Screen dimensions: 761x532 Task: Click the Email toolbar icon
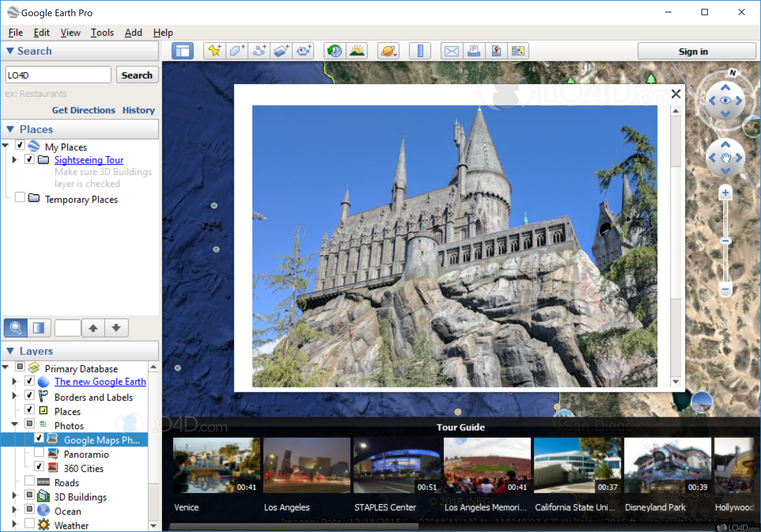click(x=451, y=51)
